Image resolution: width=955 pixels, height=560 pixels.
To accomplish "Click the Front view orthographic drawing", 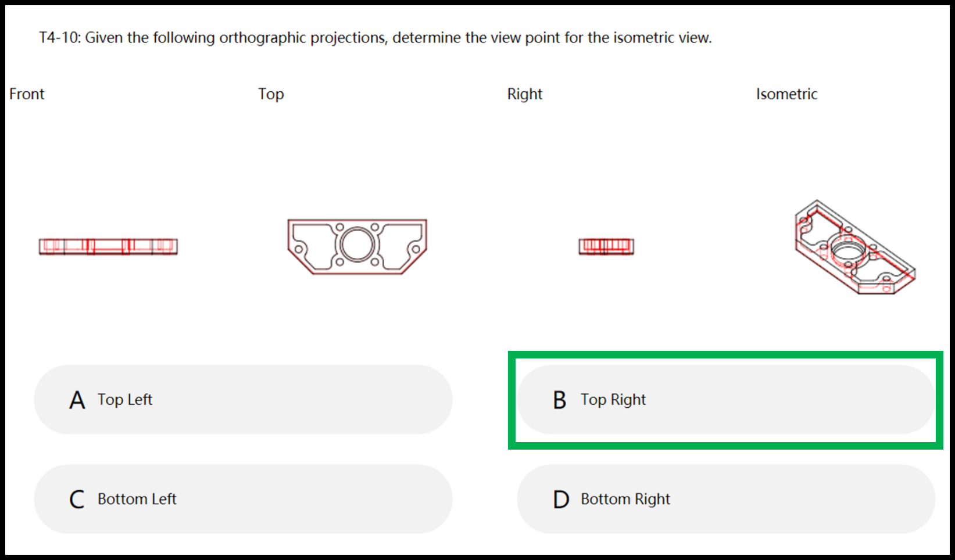I will tap(108, 246).
